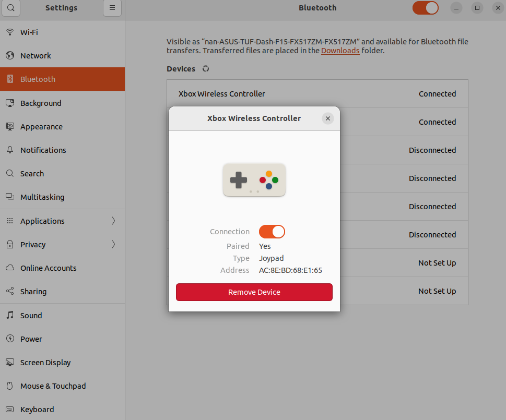Click the Multitasking icon in sidebar

10,197
